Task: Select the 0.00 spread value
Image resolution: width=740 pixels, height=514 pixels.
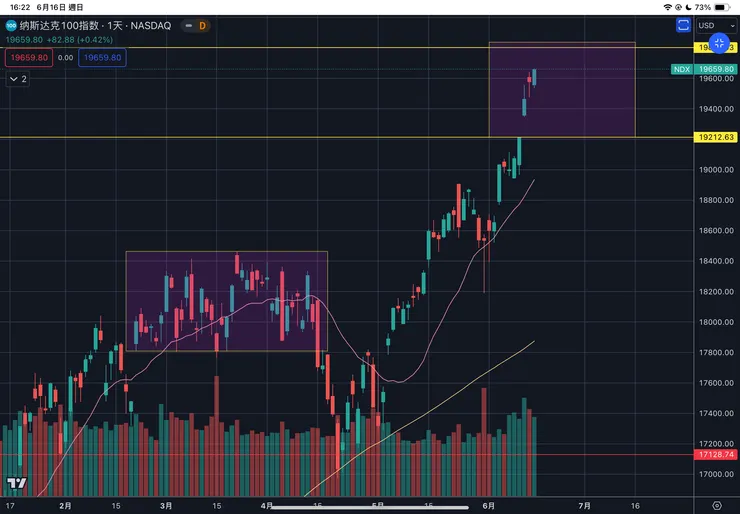Action: click(x=66, y=58)
